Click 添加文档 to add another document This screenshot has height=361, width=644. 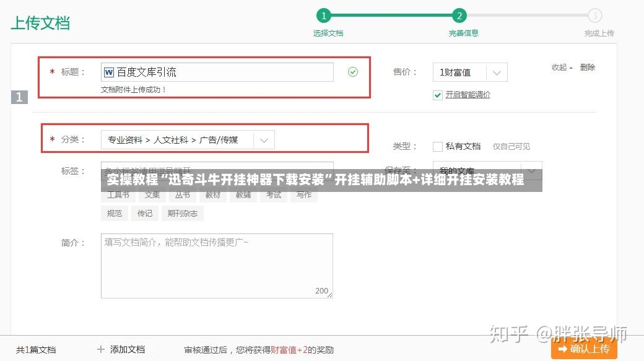[127, 349]
